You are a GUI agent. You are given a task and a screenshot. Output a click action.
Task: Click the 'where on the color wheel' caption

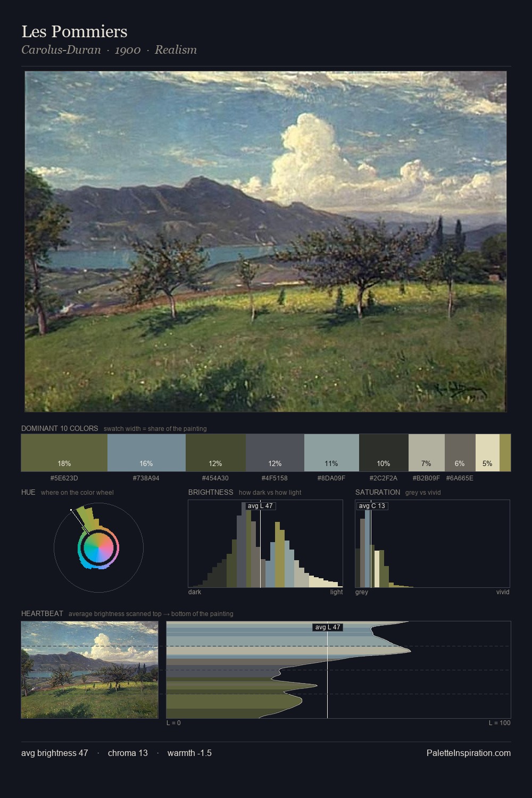click(77, 493)
